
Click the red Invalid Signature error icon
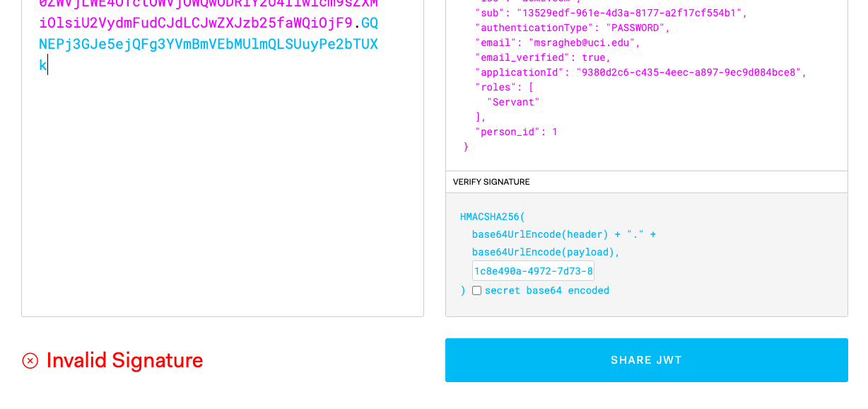[30, 361]
